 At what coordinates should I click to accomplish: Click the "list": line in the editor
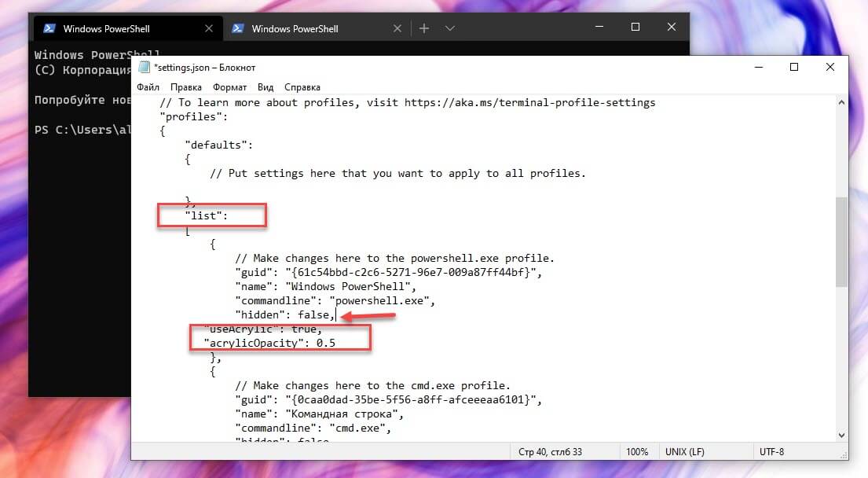(x=207, y=215)
